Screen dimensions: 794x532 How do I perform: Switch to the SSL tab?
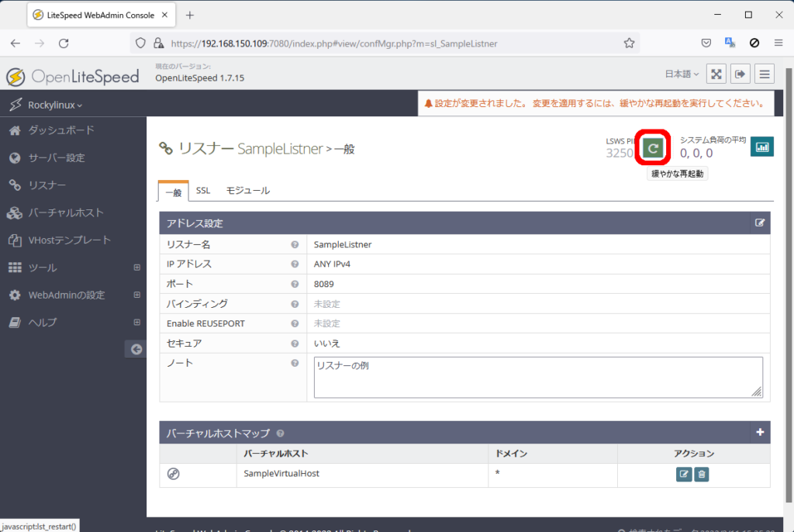203,191
